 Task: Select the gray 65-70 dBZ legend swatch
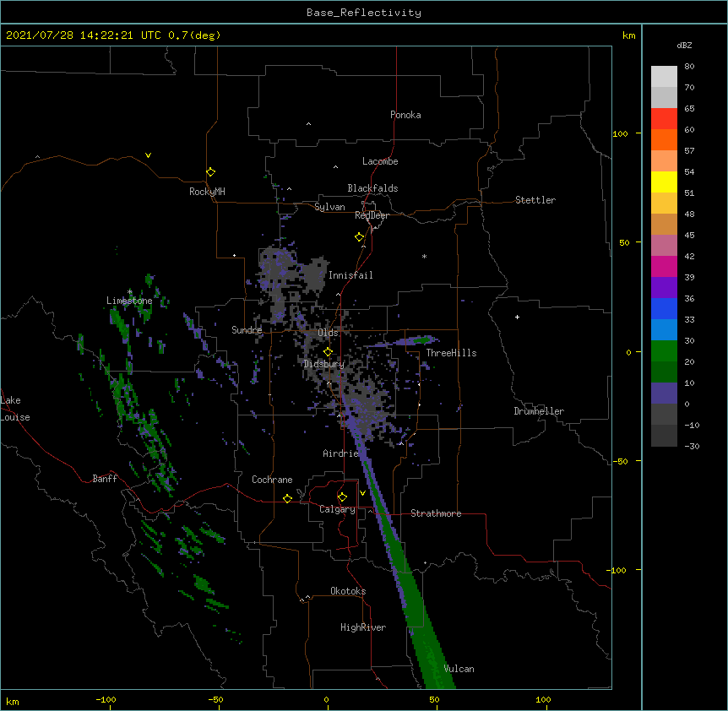click(x=664, y=97)
